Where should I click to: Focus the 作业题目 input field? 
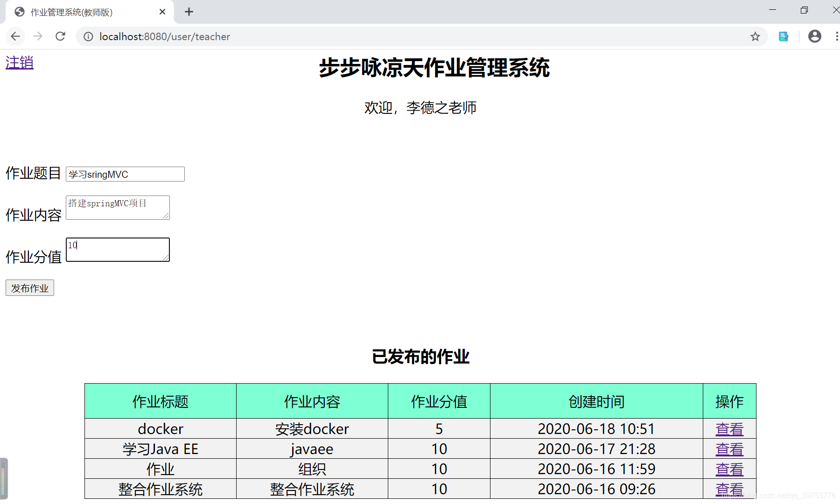click(125, 174)
